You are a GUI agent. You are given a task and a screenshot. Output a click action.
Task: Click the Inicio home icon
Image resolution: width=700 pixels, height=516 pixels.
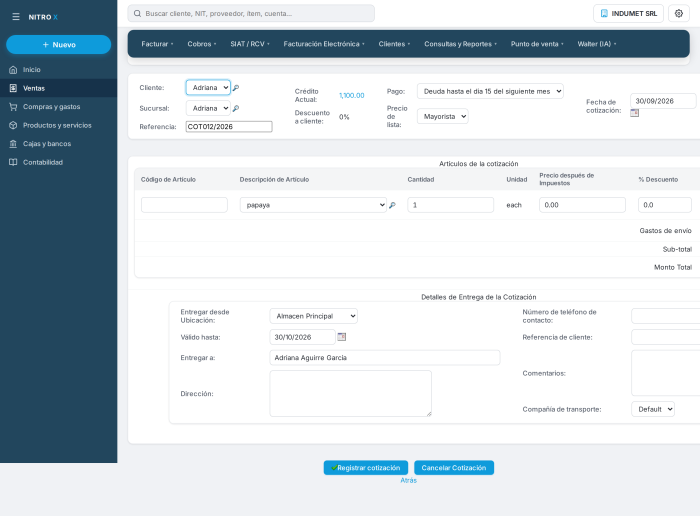pyautogui.click(x=13, y=70)
